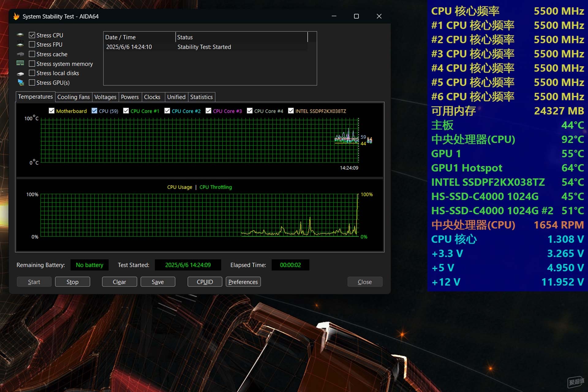The height and width of the screenshot is (392, 588).
Task: Click the disk drive icon beside Stress local disks
Action: [20, 73]
